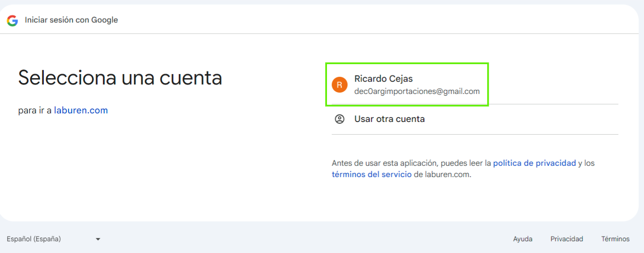This screenshot has height=253, width=644.
Task: Choose Usar otra cuenta option
Action: click(x=389, y=119)
